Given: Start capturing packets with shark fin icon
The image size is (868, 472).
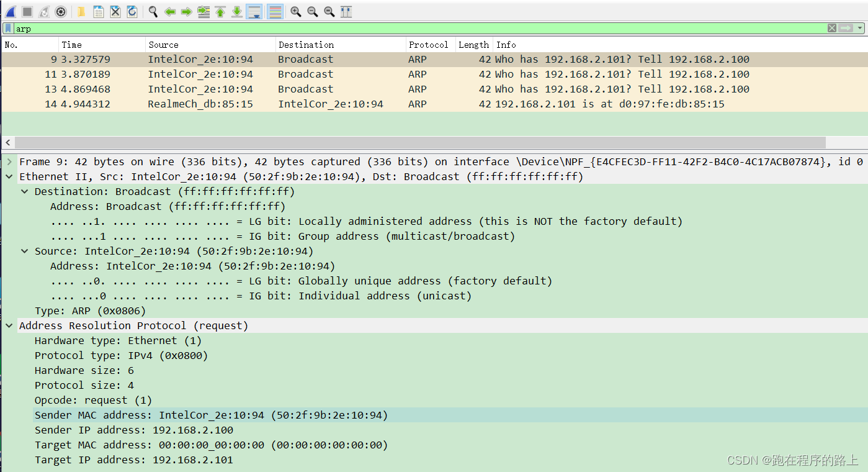Looking at the screenshot, I should (11, 12).
